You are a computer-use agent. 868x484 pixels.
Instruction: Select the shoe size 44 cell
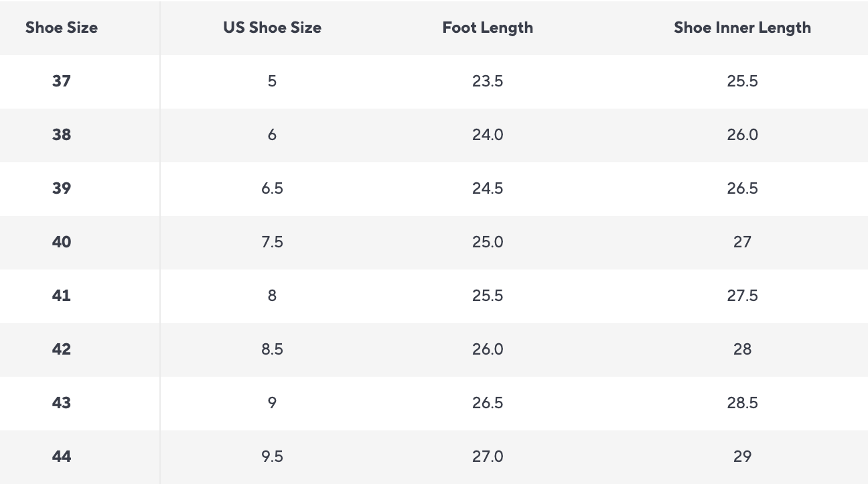click(x=62, y=457)
